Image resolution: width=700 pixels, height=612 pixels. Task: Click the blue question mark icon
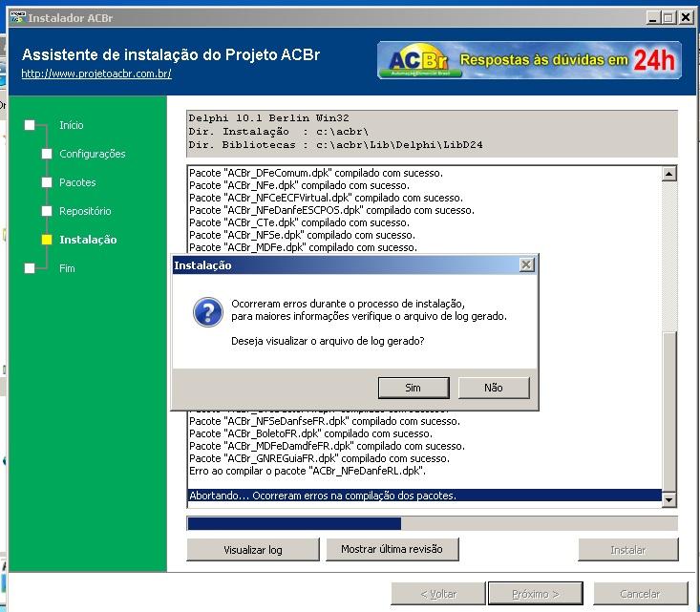207,312
